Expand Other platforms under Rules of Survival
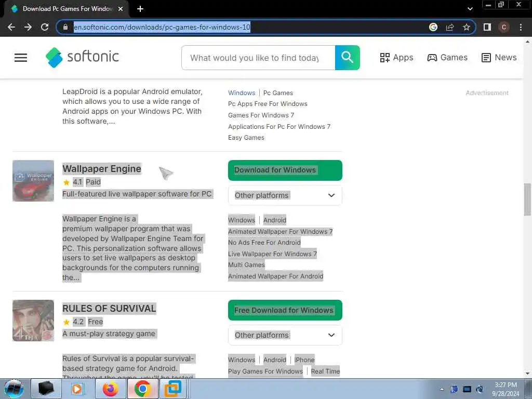The image size is (532, 399). pos(285,335)
